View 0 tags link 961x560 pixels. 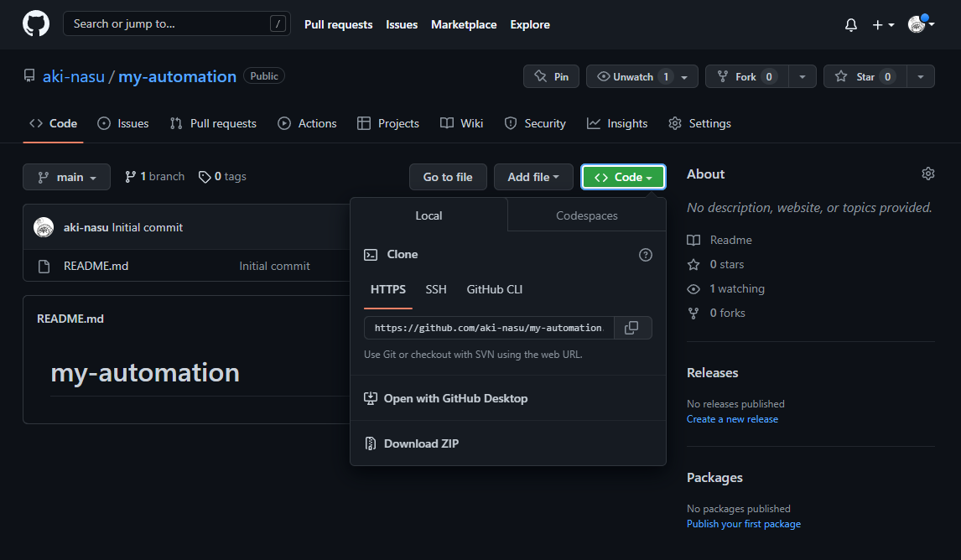pyautogui.click(x=222, y=176)
